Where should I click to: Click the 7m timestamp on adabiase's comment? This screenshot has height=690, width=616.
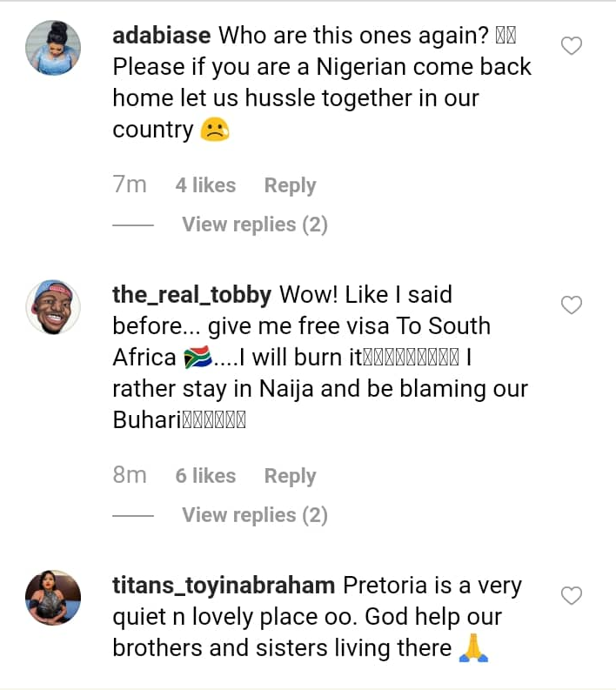coord(130,185)
